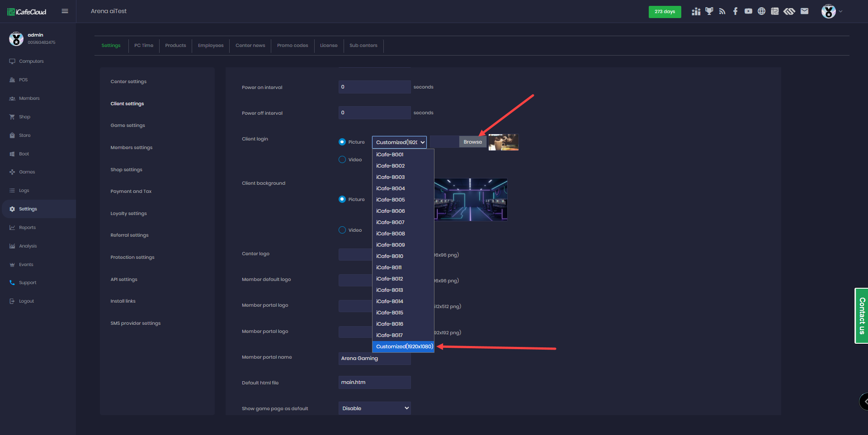Open the Employees tab
The image size is (868, 435).
tap(211, 46)
